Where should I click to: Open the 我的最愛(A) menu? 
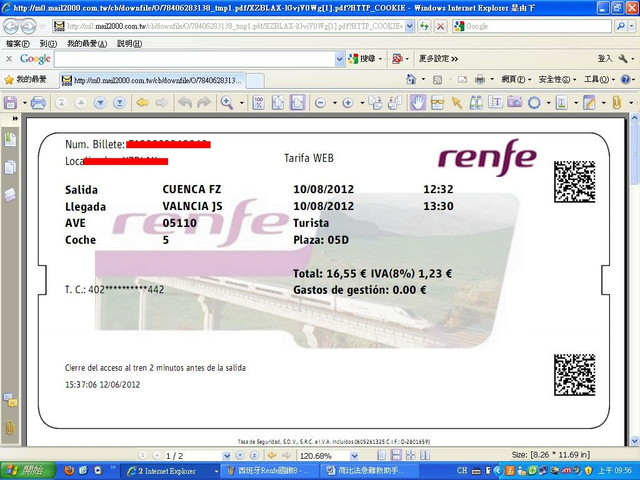point(87,44)
